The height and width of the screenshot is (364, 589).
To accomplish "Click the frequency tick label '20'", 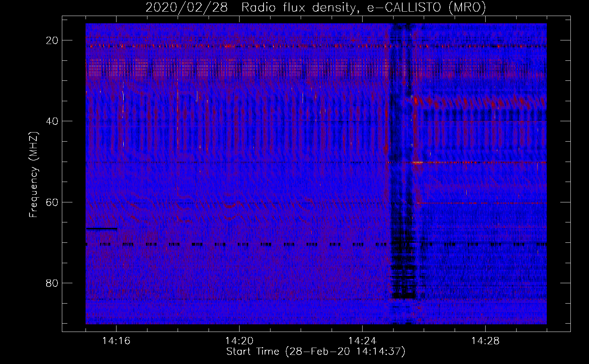I will pos(52,40).
